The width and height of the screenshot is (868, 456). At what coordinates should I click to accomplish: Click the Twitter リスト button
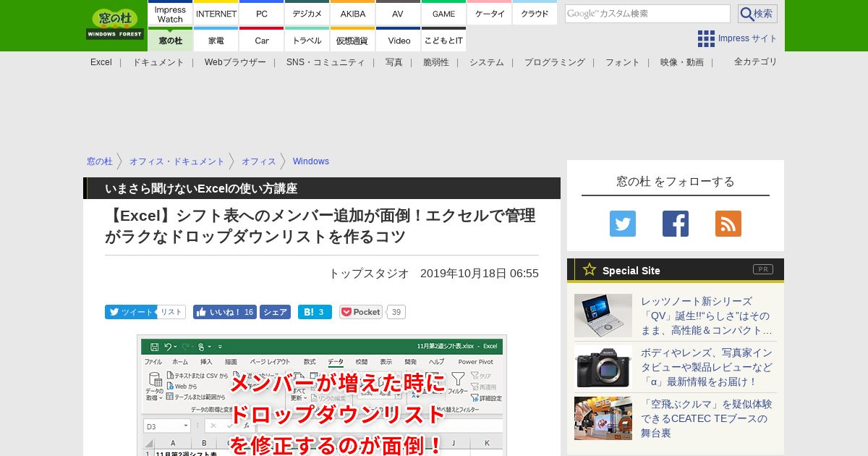[x=171, y=312]
